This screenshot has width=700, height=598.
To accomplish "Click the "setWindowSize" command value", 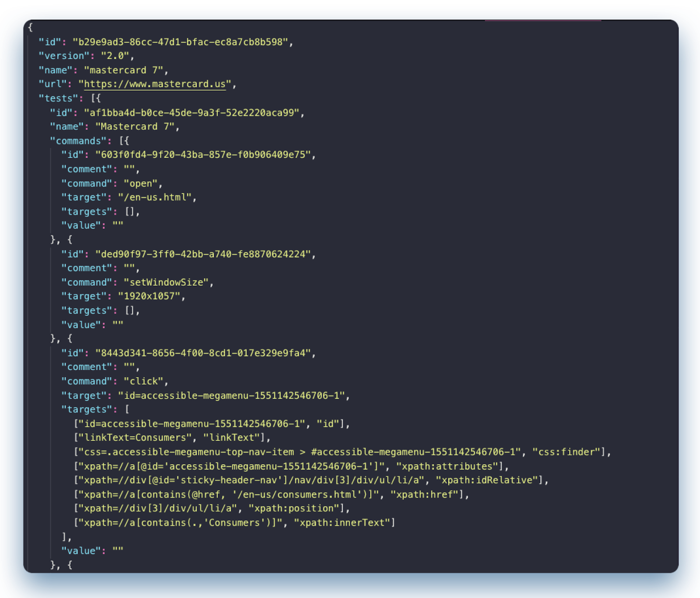I will coord(166,282).
